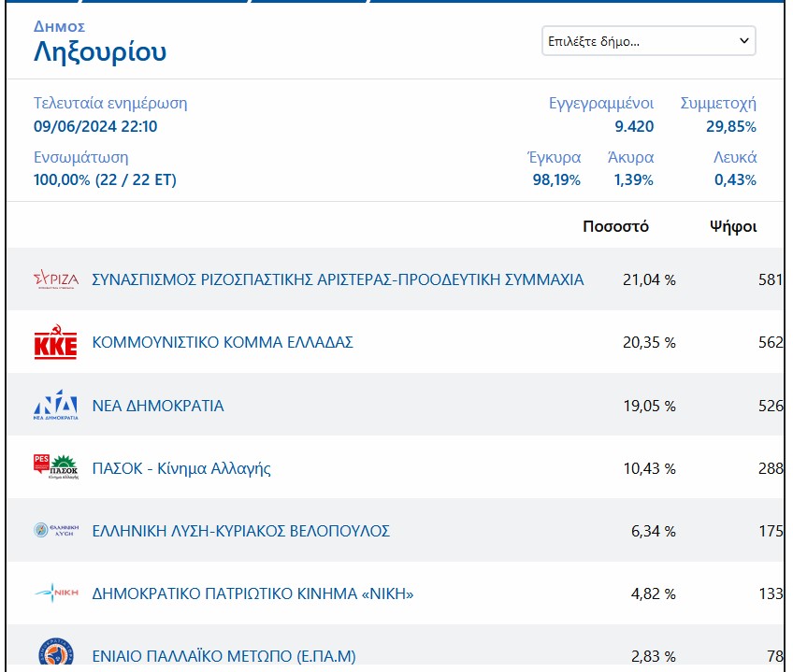The width and height of the screenshot is (793, 672).
Task: Click Ελληνική Λύση's percentage '6,34 %'
Action: [654, 531]
